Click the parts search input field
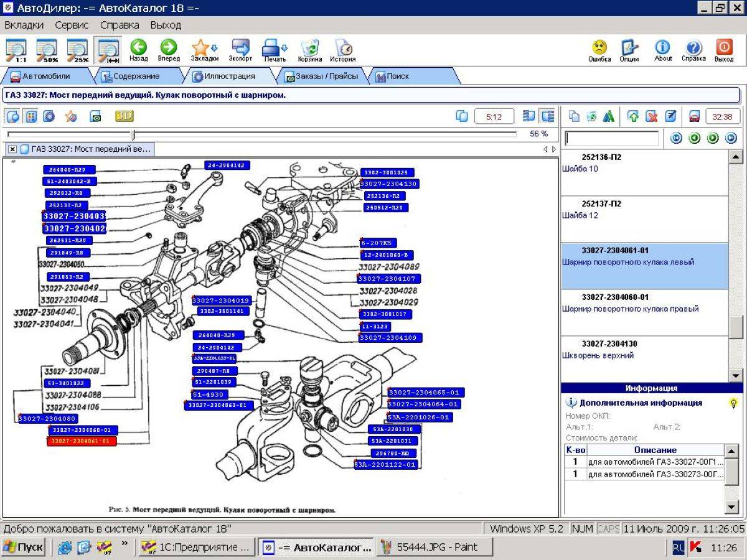 [x=611, y=138]
